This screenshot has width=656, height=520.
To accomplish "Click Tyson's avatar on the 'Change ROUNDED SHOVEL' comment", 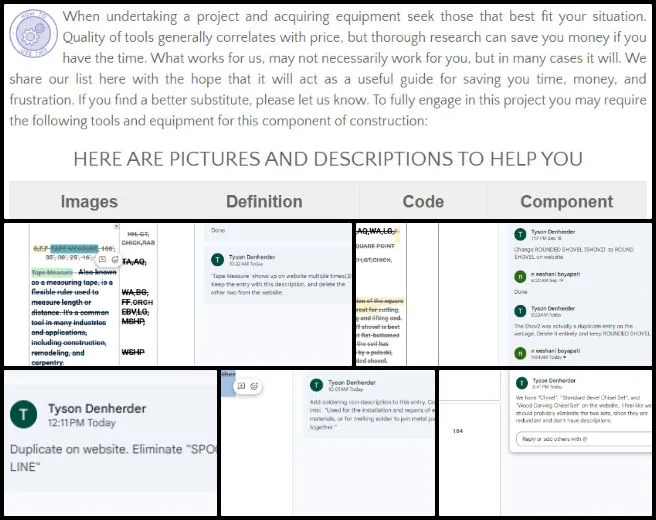I will pos(520,234).
